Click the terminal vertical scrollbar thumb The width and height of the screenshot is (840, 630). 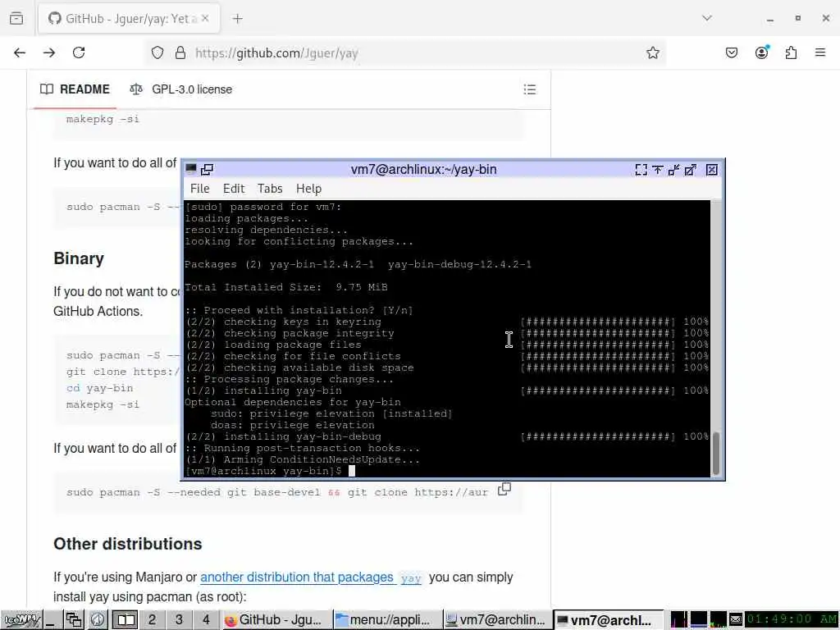point(715,453)
